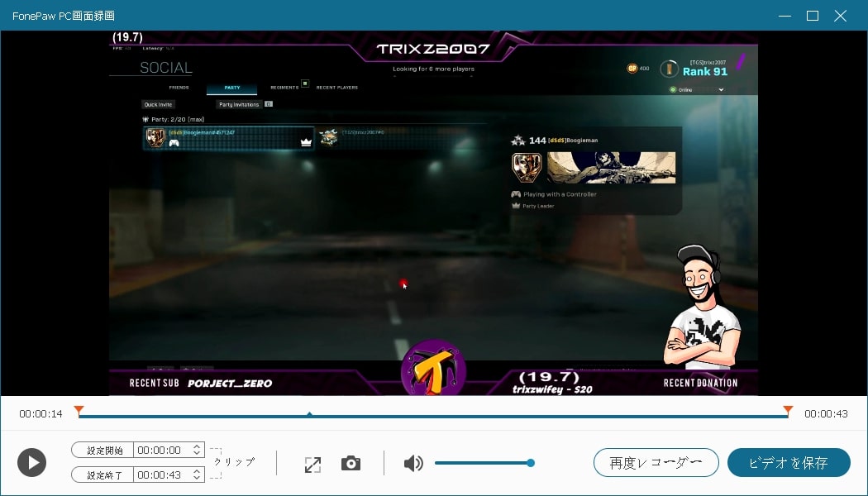Maximize the FonePaw window
868x496 pixels.
[x=813, y=16]
